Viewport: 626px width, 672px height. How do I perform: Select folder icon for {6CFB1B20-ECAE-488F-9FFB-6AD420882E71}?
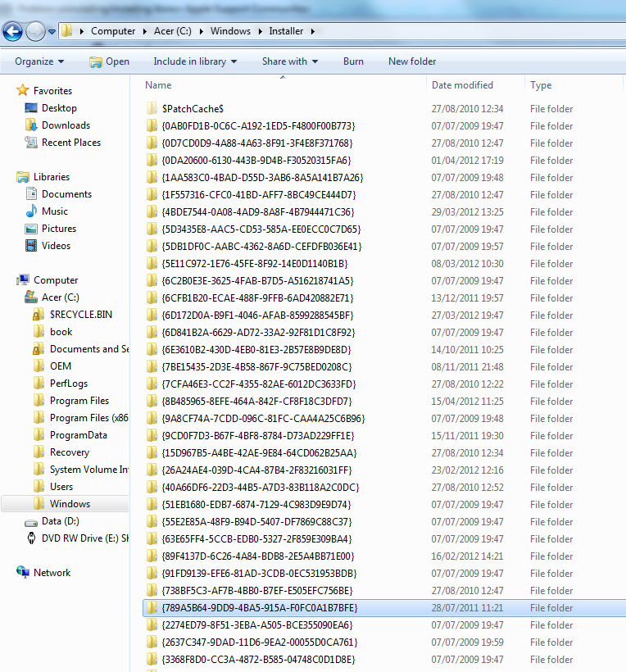[x=152, y=297]
